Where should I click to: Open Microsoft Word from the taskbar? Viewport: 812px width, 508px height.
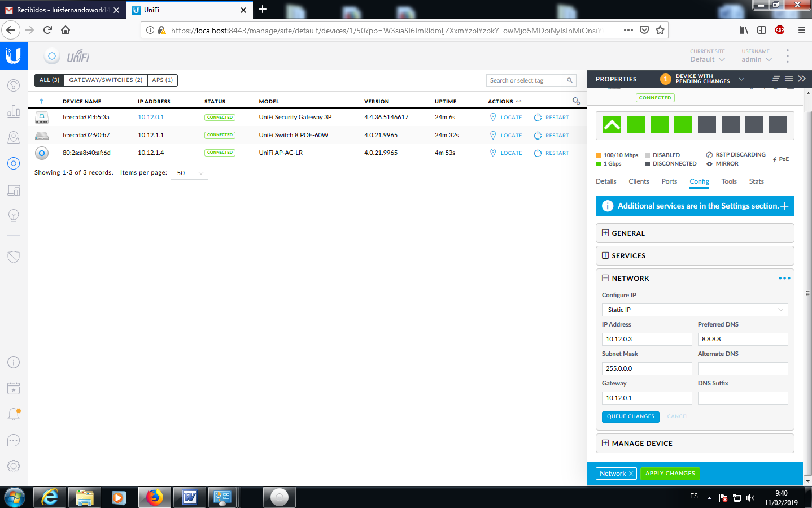[190, 497]
